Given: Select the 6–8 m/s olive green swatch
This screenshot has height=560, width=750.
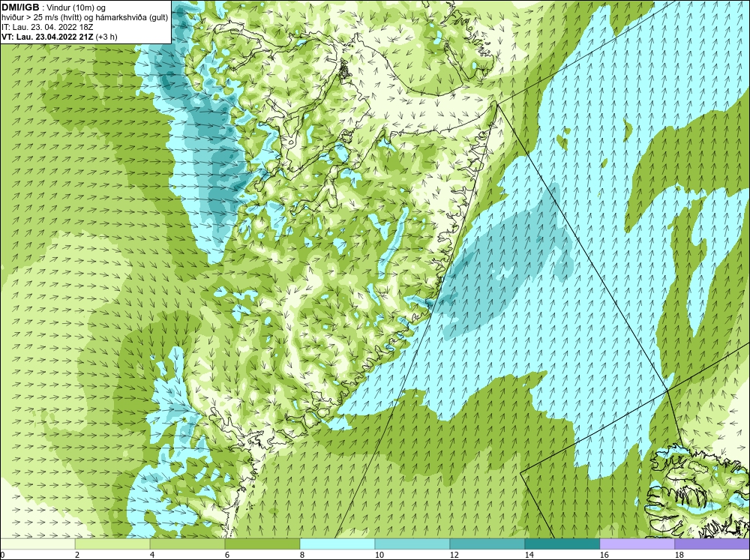Looking at the screenshot, I should coord(262,544).
